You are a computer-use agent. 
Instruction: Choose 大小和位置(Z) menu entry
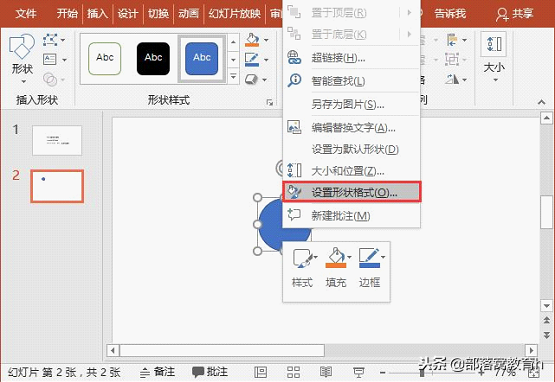[351, 171]
